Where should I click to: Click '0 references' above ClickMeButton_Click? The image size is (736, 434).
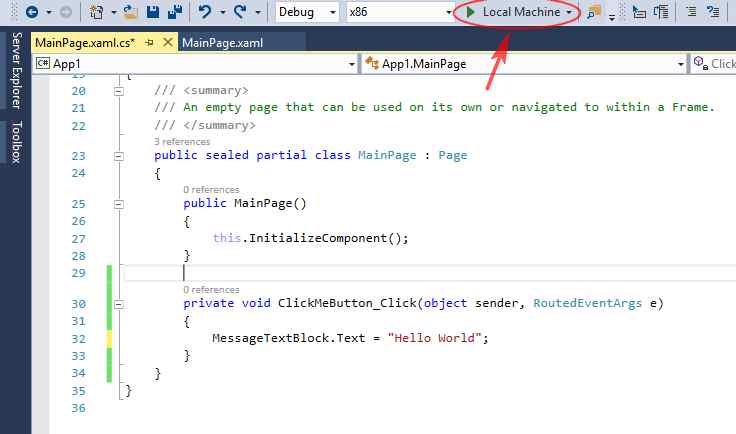click(x=211, y=289)
